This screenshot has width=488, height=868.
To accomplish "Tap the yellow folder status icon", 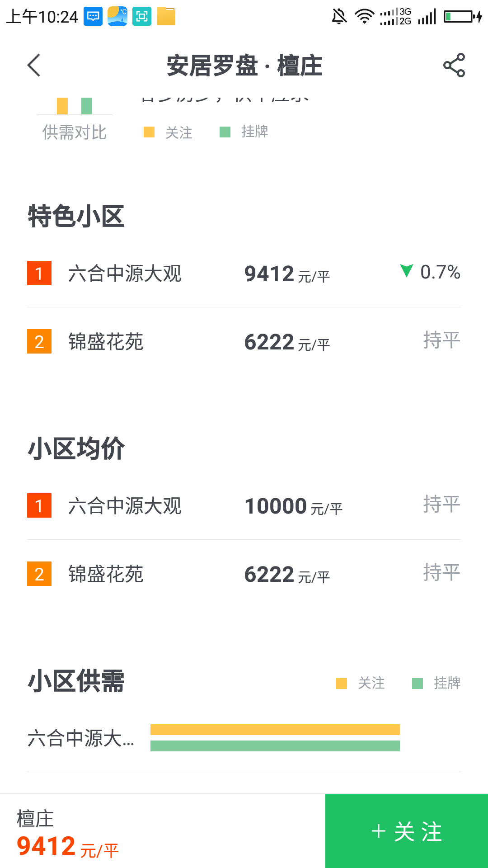I will pos(166,17).
